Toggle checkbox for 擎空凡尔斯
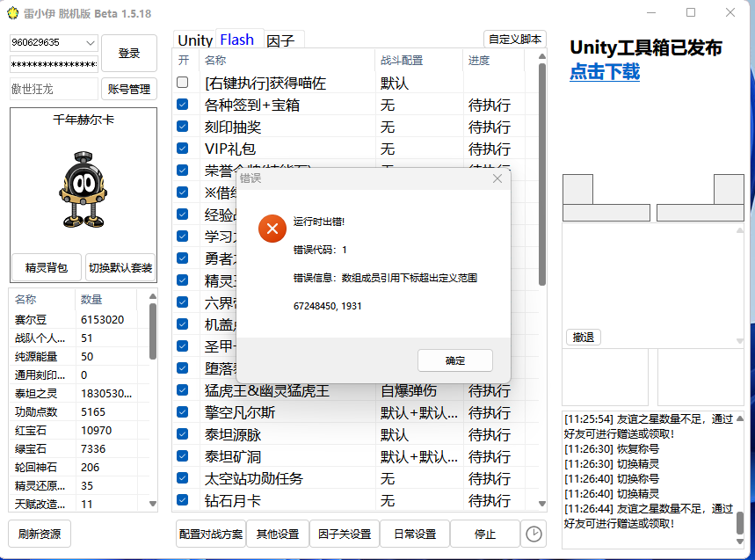This screenshot has width=755, height=560. 183,412
